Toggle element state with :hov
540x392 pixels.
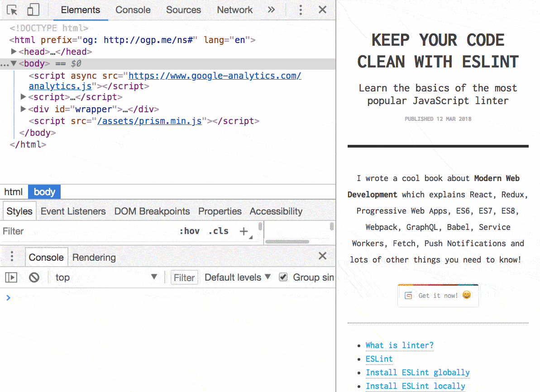[x=190, y=231]
